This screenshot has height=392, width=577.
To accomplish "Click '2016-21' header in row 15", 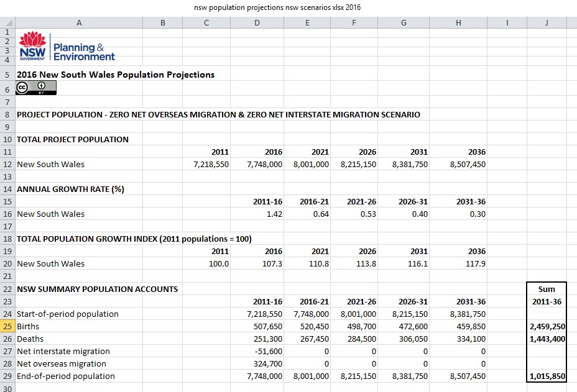I will pos(314,201).
